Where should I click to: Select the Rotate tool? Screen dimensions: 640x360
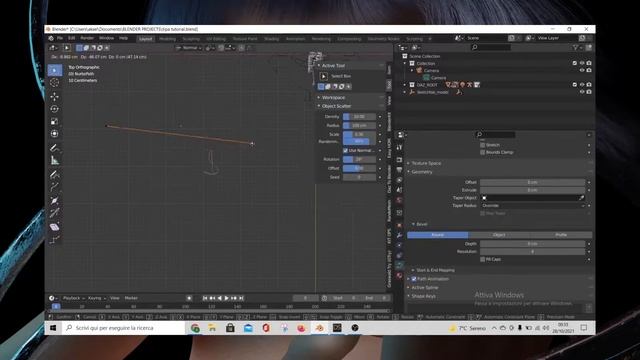(55, 109)
